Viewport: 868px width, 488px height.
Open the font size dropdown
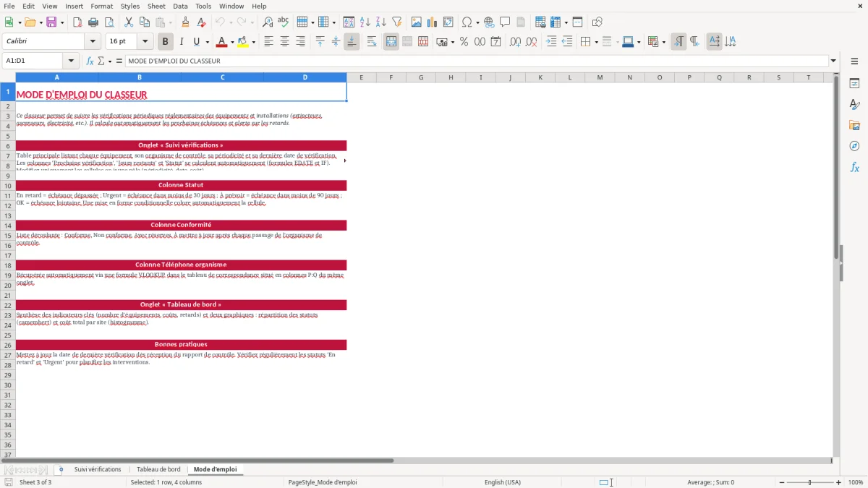[145, 42]
